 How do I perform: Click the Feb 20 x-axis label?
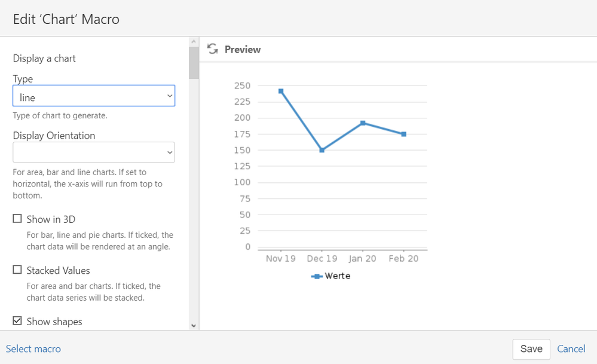404,259
